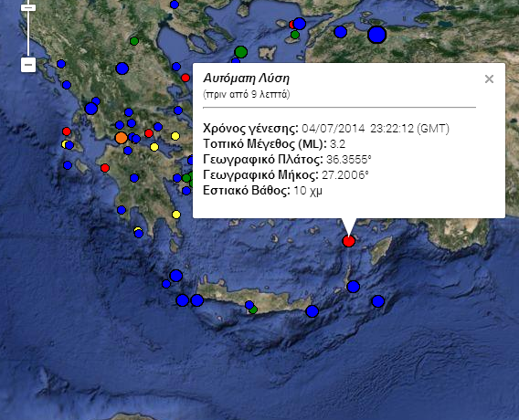Select the large blue marker in central mainland Greece
The height and width of the screenshot is (420, 519).
122,68
